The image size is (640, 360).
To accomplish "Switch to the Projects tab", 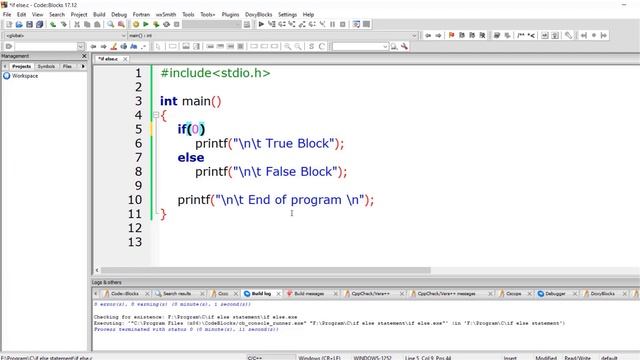I will (x=21, y=66).
